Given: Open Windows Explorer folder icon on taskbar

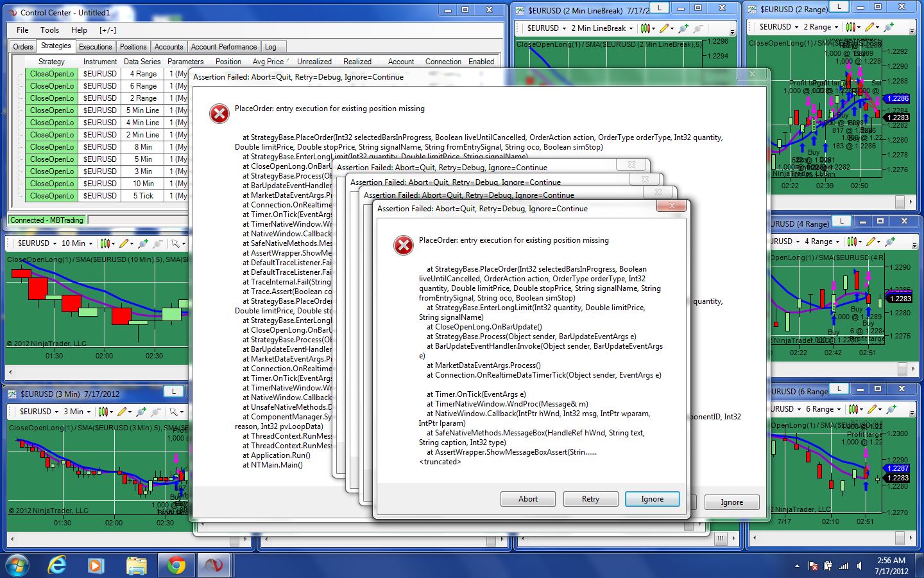Looking at the screenshot, I should (x=136, y=565).
